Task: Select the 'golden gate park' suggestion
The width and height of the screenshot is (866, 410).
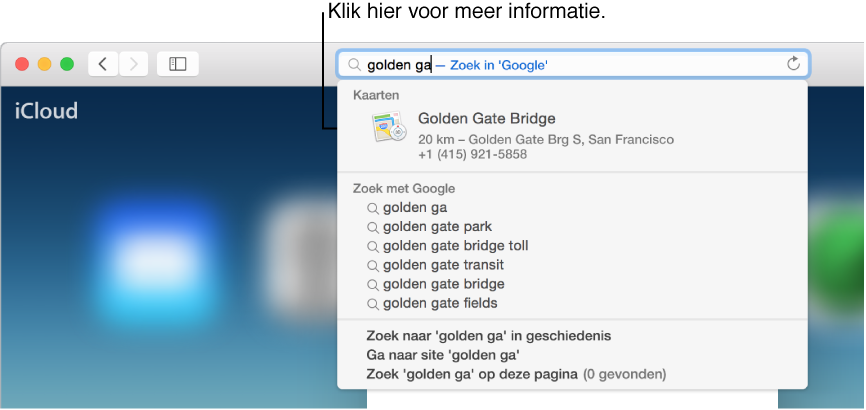Action: [x=437, y=227]
